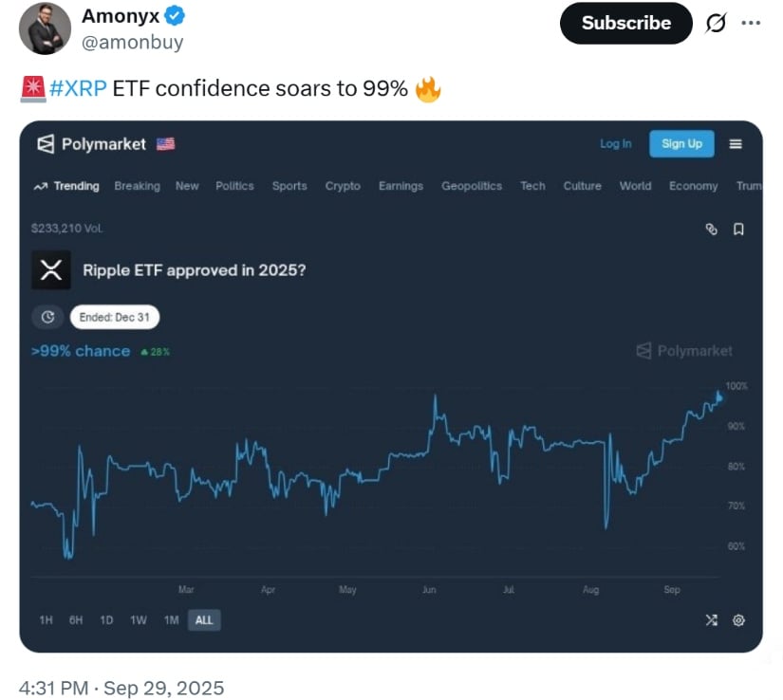Click the Polymarket logo icon

pyautogui.click(x=47, y=144)
